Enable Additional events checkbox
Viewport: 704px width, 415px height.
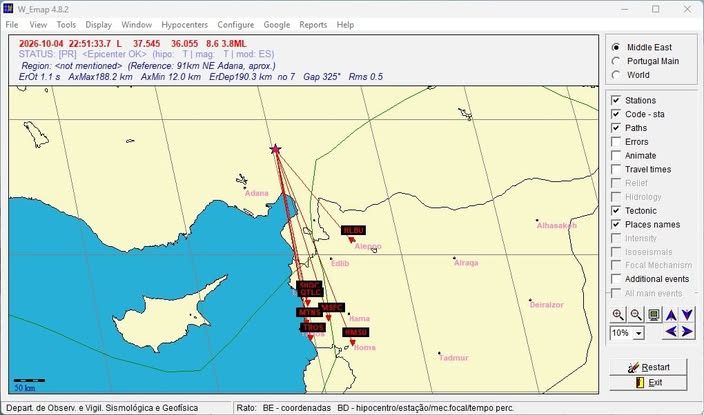(x=616, y=279)
